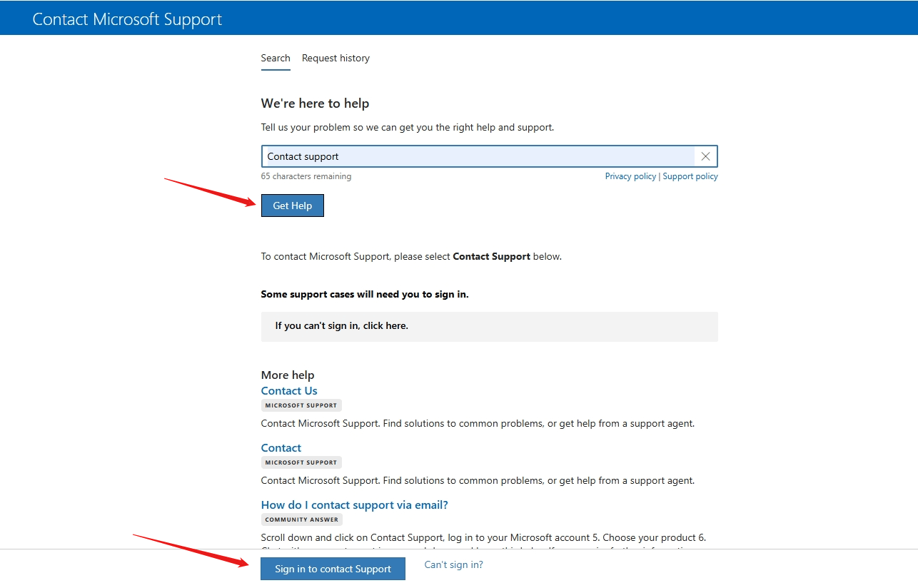
Task: Click the "Can't sign in?" link
Action: click(453, 564)
